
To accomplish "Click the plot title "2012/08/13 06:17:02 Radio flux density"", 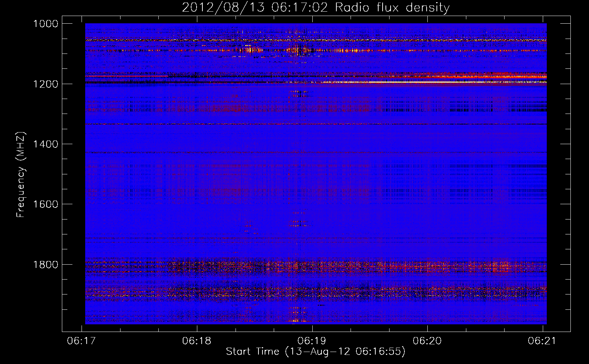I will 316,7.
